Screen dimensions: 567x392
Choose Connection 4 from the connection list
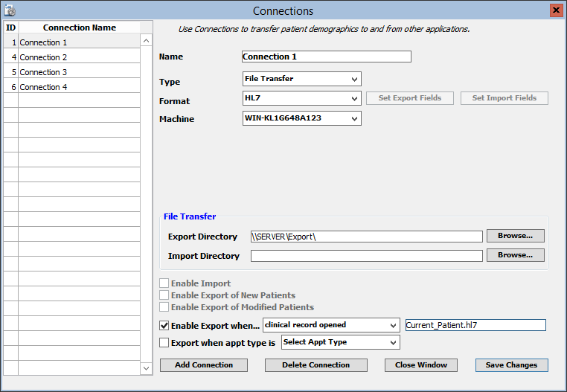click(79, 87)
